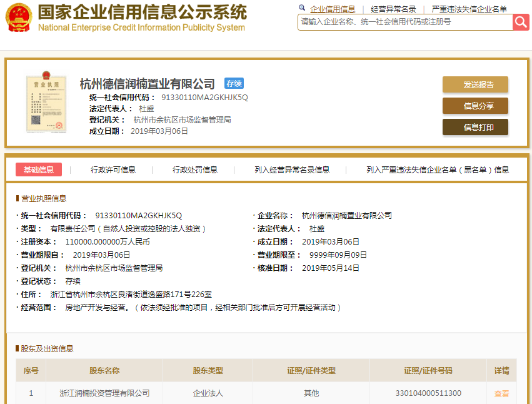This screenshot has height=404, width=532.
Task: Open the 企业信用信息 link
Action: [x=333, y=9]
